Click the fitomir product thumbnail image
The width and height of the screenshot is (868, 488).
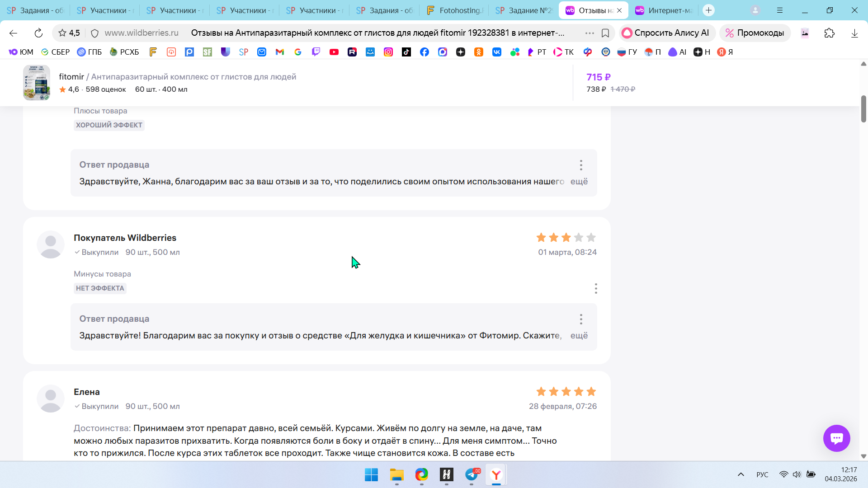click(x=37, y=83)
